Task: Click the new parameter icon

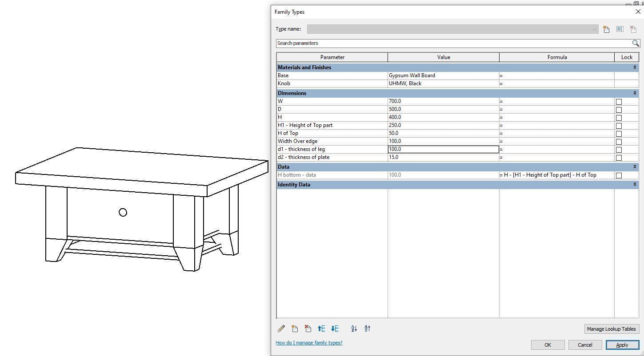Action: pyautogui.click(x=295, y=328)
